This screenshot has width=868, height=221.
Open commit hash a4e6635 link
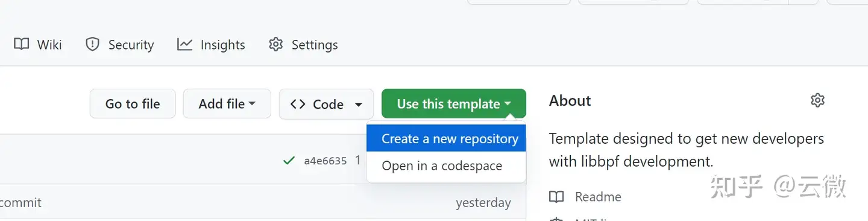click(x=325, y=161)
